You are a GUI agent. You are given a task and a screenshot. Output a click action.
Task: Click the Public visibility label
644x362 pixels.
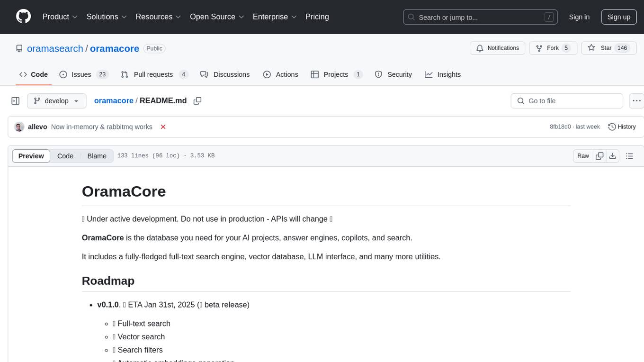pyautogui.click(x=154, y=48)
